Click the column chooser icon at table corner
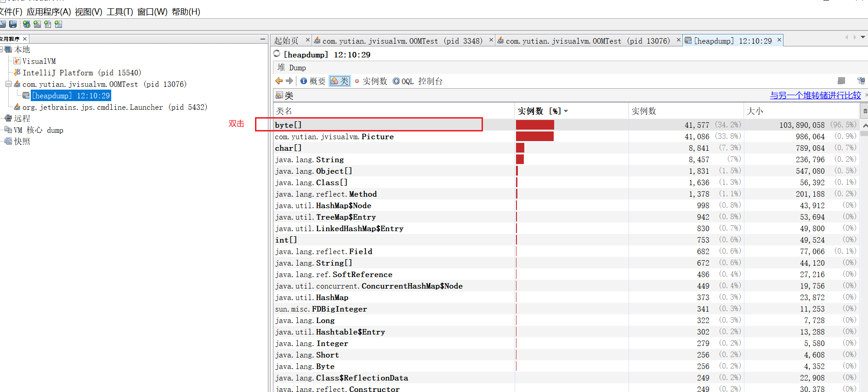 click(864, 111)
